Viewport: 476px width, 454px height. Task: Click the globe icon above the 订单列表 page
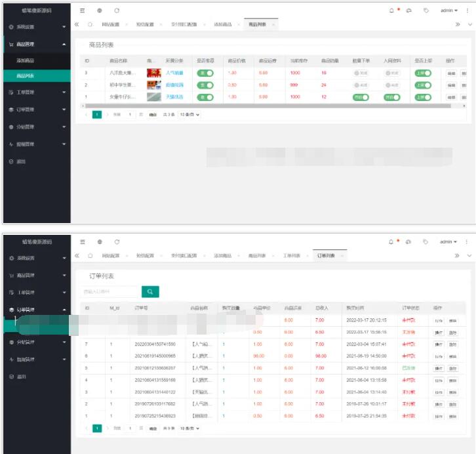click(100, 241)
